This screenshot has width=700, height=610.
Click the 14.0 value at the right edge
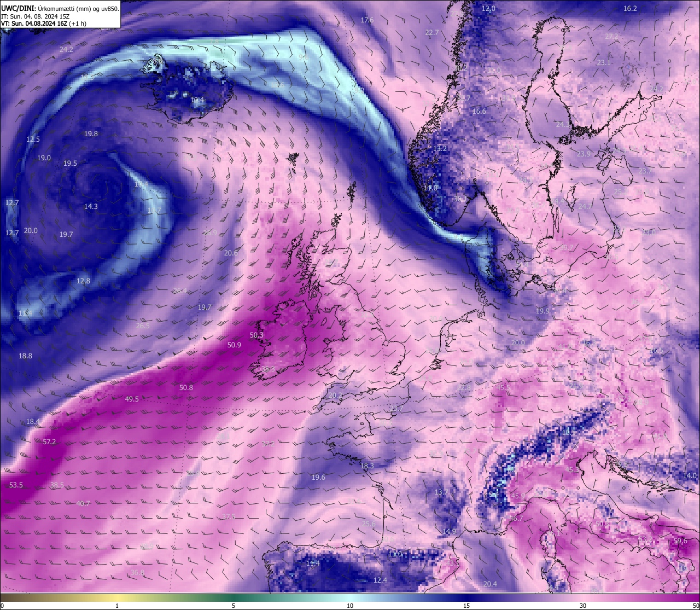coord(690,475)
